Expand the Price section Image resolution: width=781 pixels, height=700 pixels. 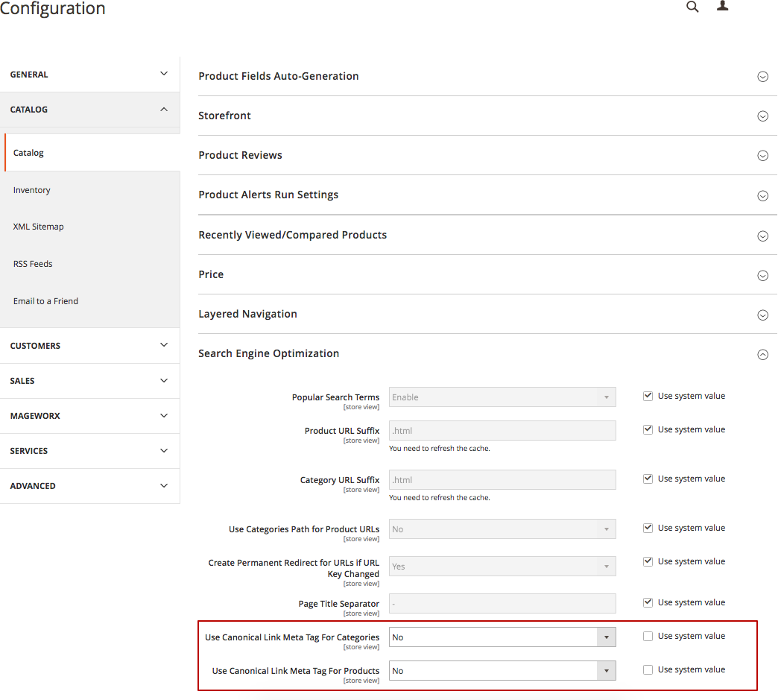pos(762,276)
